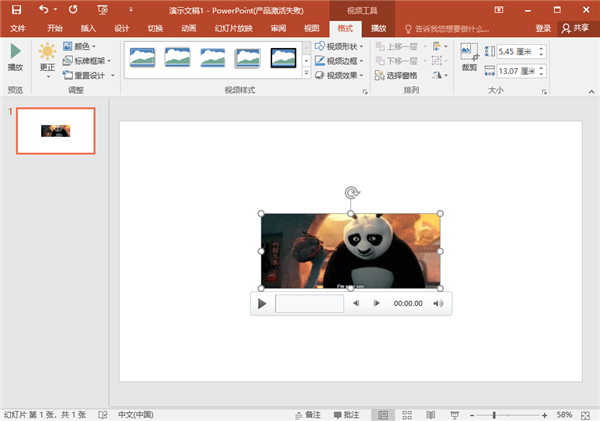This screenshot has width=600, height=421.
Task: Toggle the 备注 notes pane
Action: [x=308, y=415]
